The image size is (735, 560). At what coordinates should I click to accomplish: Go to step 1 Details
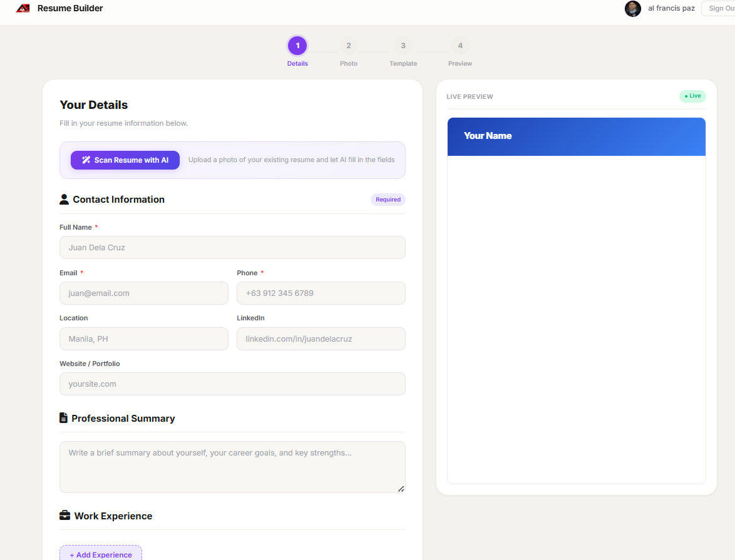pyautogui.click(x=297, y=46)
